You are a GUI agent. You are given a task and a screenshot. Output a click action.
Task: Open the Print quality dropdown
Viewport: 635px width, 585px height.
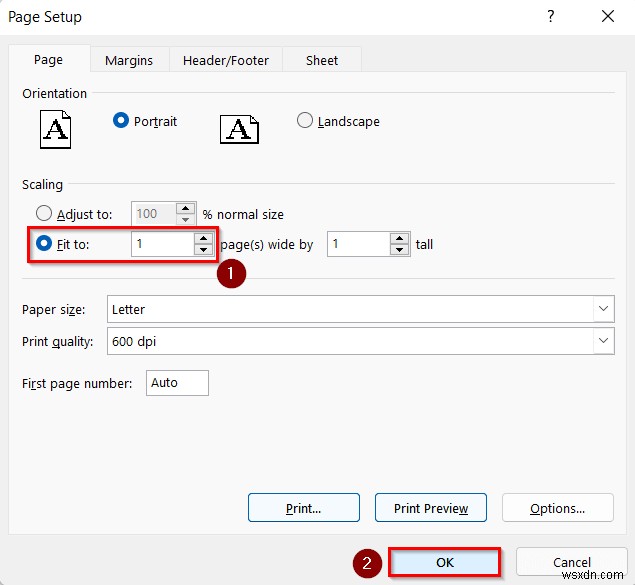[603, 341]
